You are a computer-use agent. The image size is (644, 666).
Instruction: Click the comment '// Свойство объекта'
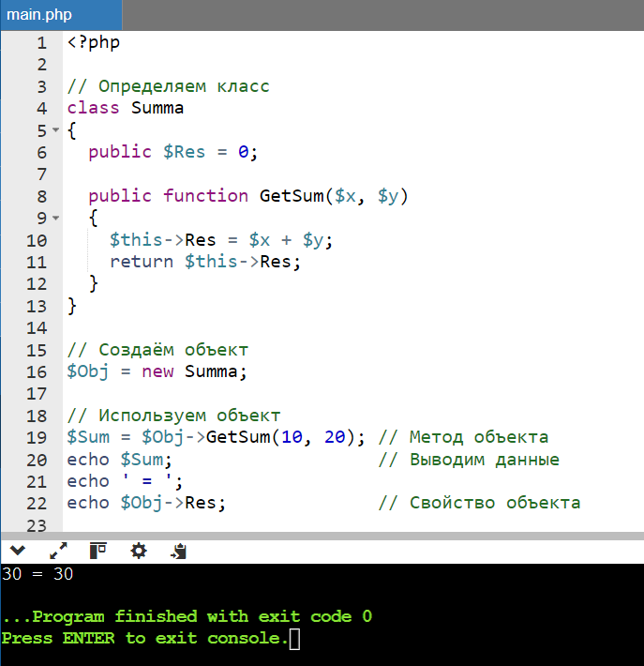tap(479, 504)
